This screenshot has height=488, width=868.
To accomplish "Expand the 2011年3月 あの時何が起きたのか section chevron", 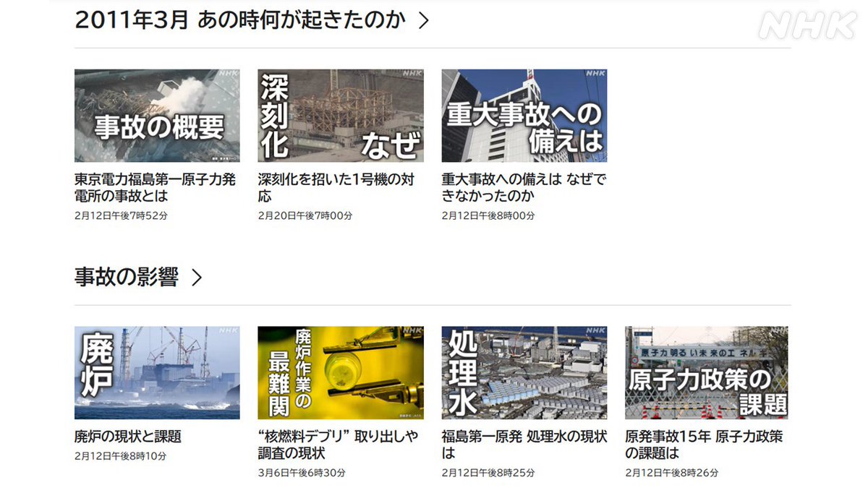I will pos(423,21).
